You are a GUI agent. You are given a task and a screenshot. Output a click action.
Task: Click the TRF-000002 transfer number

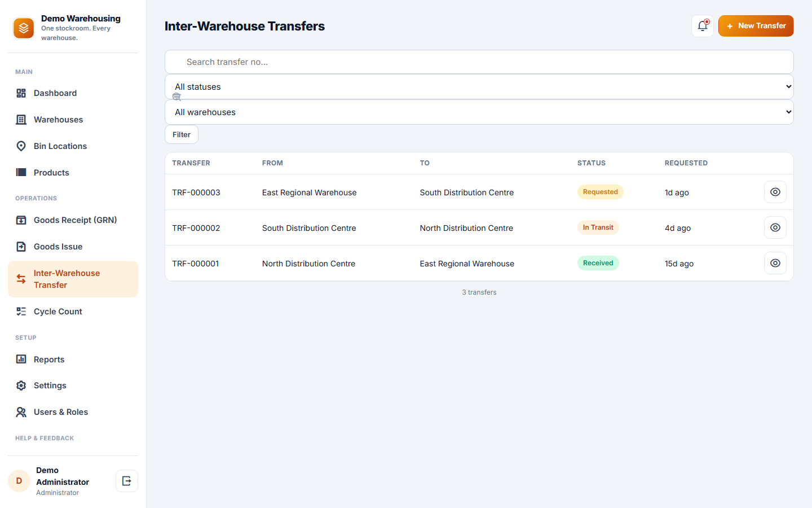pyautogui.click(x=196, y=228)
